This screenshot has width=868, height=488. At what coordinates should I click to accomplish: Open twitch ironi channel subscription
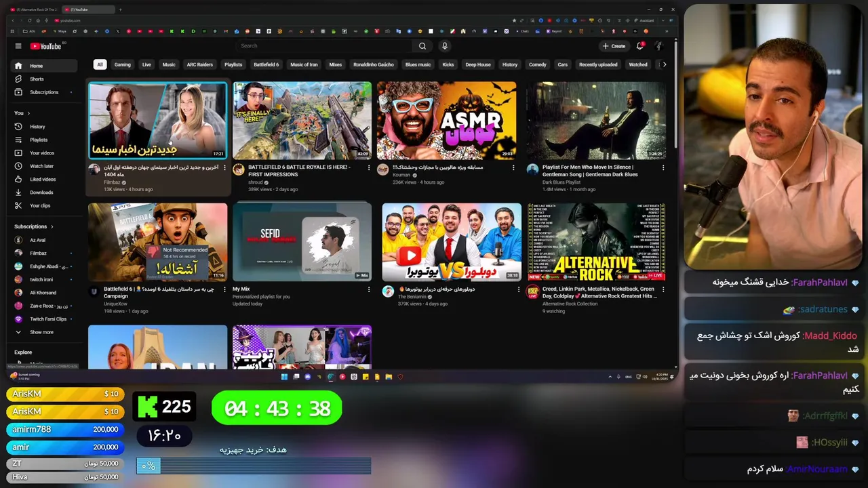click(x=45, y=279)
